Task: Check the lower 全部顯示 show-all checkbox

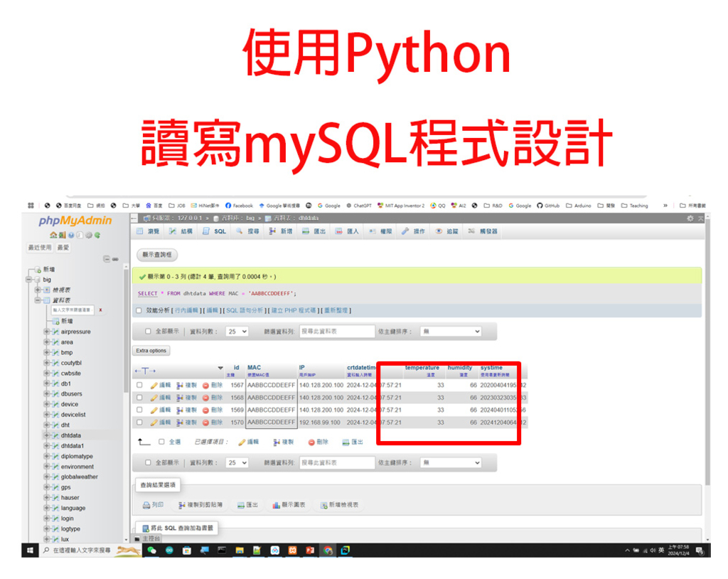Action: (x=148, y=463)
